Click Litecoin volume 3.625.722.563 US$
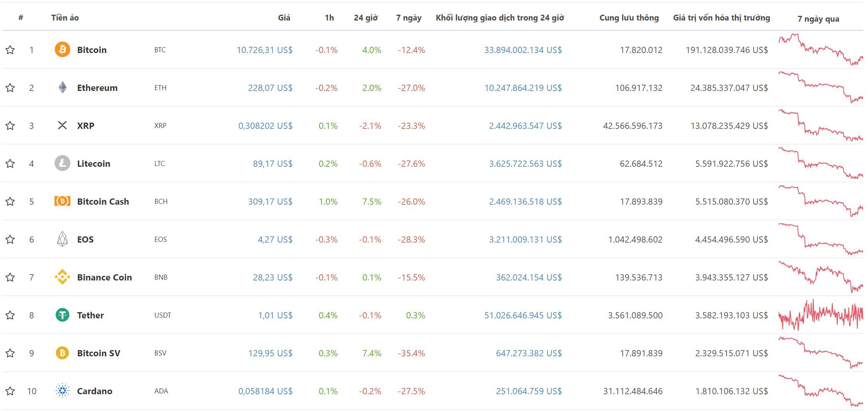The height and width of the screenshot is (412, 868). click(x=525, y=164)
